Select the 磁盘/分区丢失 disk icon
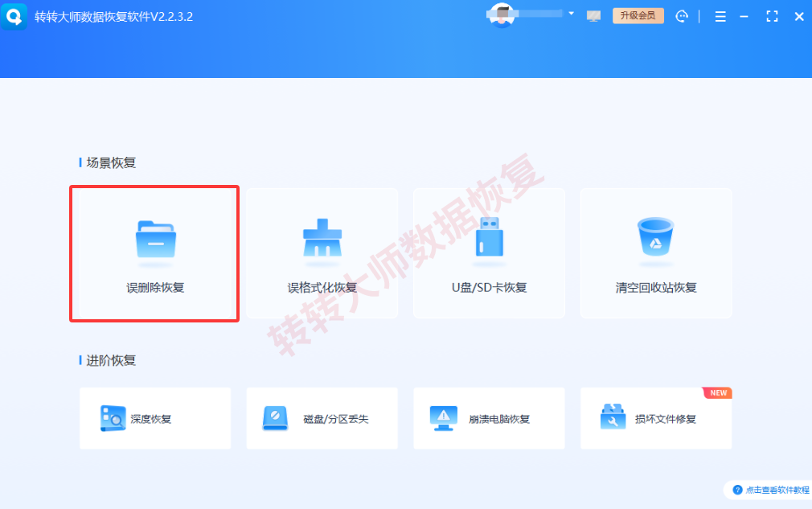Viewport: 812px width, 509px height. [x=276, y=418]
